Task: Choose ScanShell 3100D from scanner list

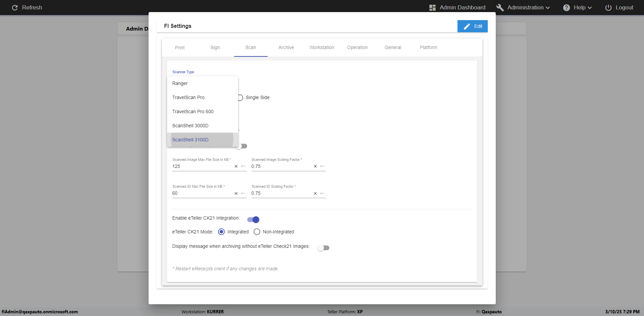Action: 191,140
